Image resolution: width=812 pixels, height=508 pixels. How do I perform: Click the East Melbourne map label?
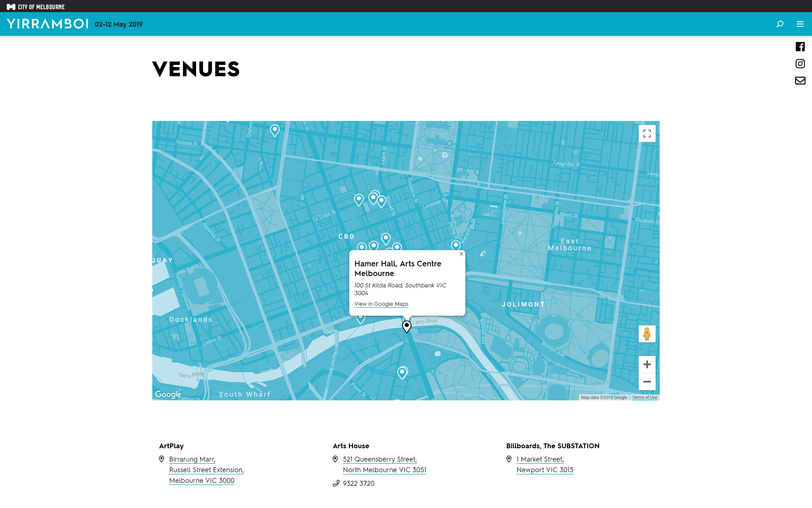click(x=570, y=245)
